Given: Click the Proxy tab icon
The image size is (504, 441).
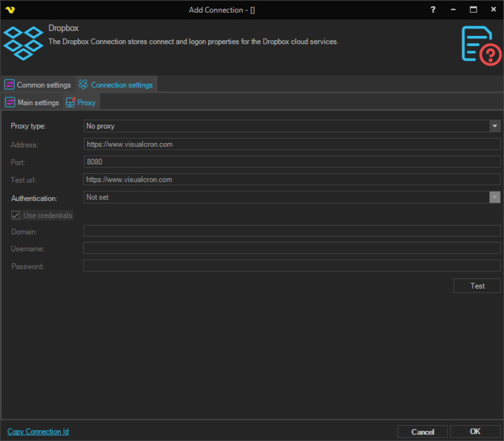Looking at the screenshot, I should [71, 102].
